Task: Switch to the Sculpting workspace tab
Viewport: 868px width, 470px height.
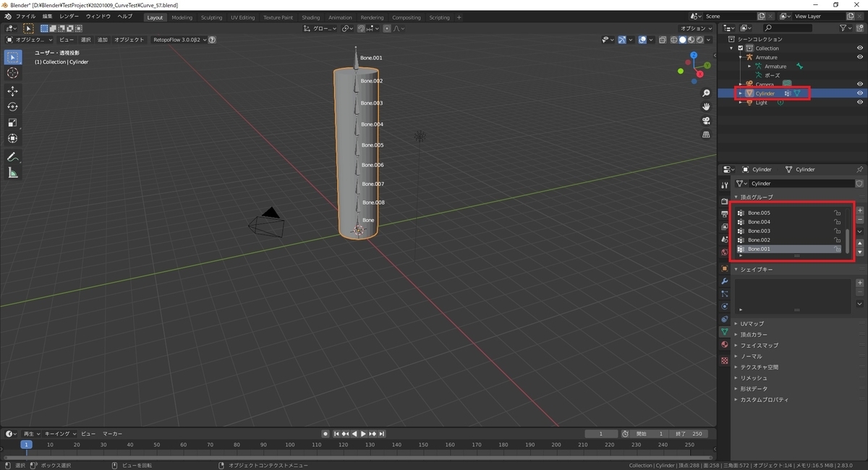Action: pyautogui.click(x=211, y=17)
